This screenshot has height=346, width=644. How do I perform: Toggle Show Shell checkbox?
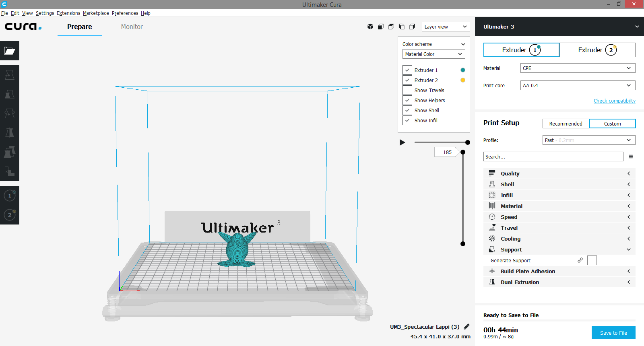coord(407,110)
